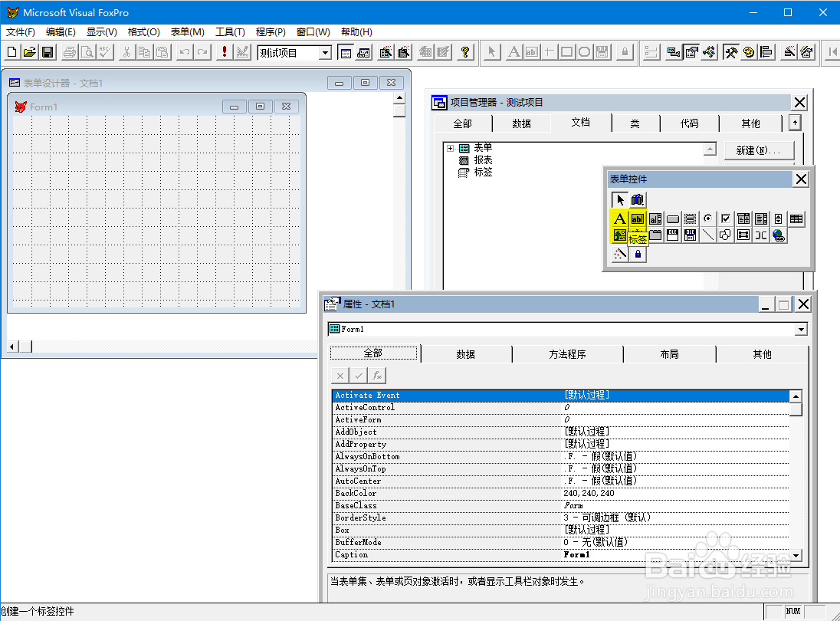Switch to the 代码 tab in Project Manager

690,123
